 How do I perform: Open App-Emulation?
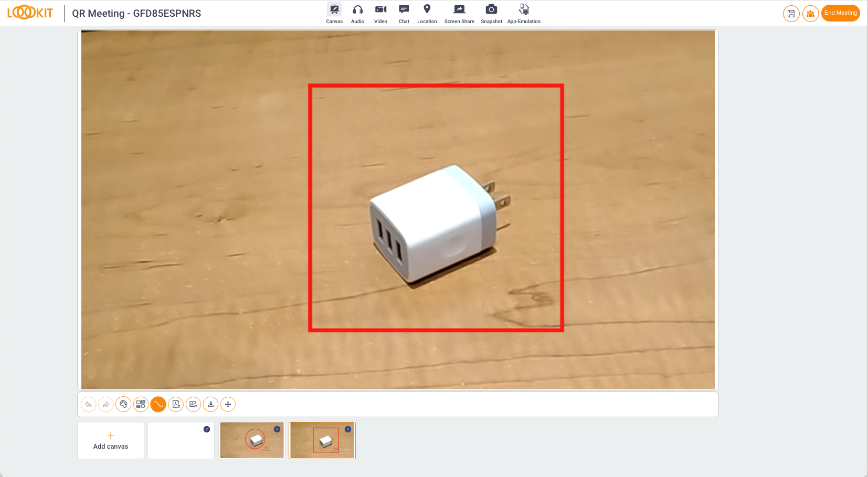524,14
